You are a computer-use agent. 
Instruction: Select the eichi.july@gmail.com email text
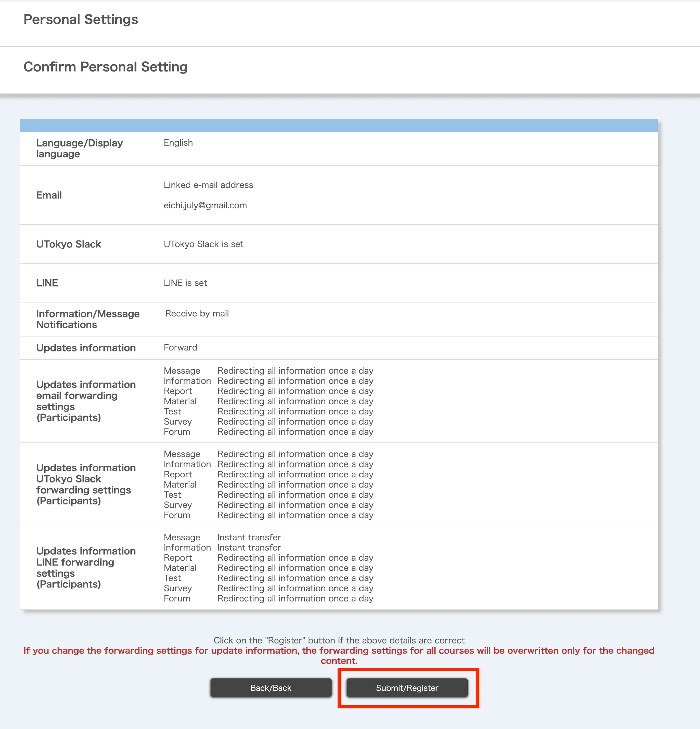tap(205, 205)
